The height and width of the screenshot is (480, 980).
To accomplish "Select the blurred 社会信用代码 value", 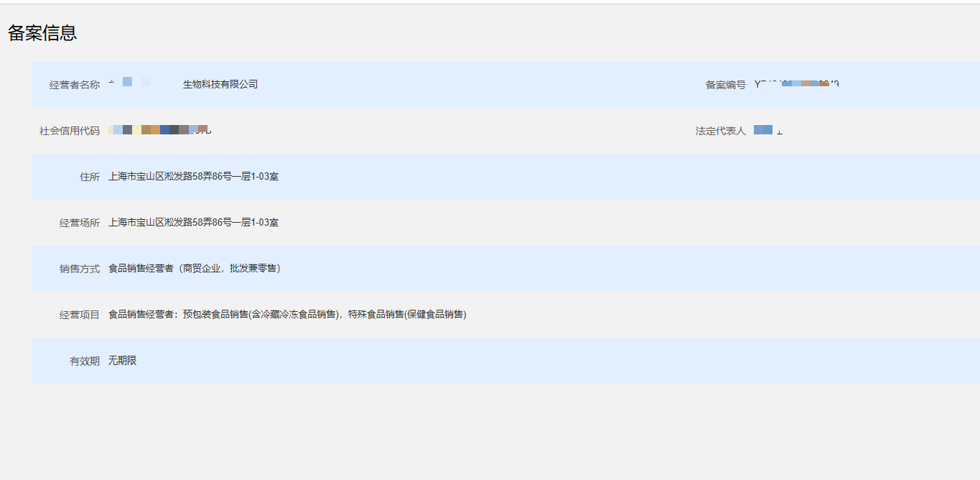I will (159, 130).
